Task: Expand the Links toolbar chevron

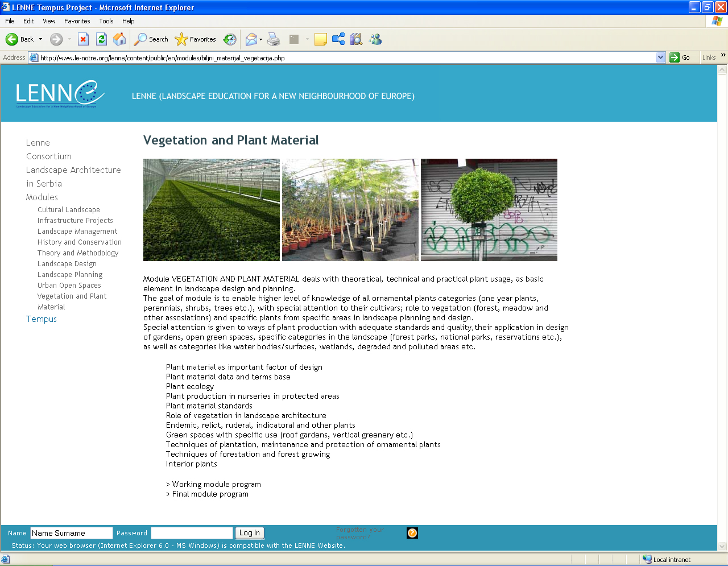Action: coord(723,56)
